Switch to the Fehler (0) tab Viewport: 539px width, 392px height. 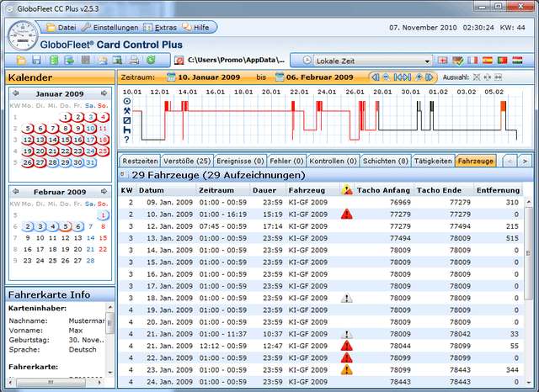point(286,161)
